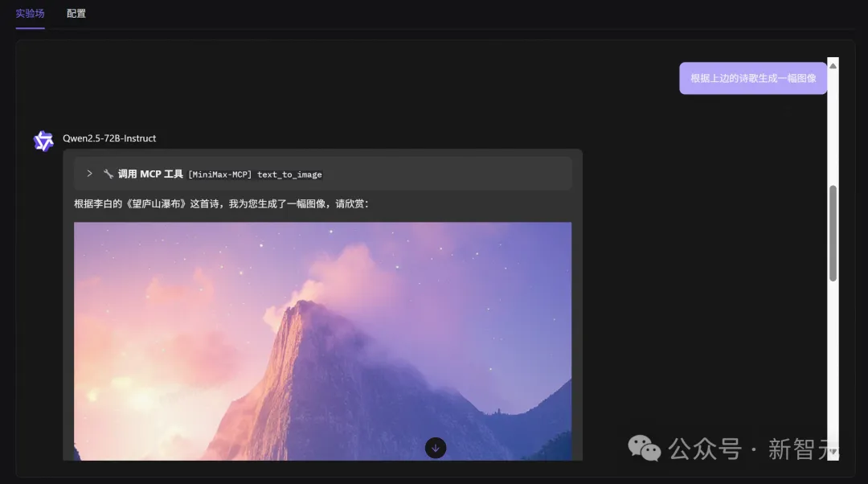Open the generated mountain image
This screenshot has height=484, width=868.
[323, 341]
